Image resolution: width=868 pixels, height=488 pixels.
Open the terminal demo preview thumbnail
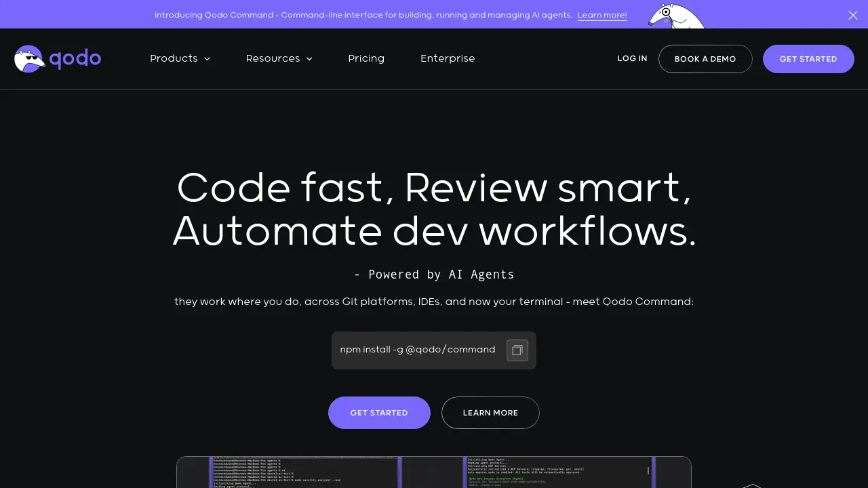pyautogui.click(x=434, y=472)
